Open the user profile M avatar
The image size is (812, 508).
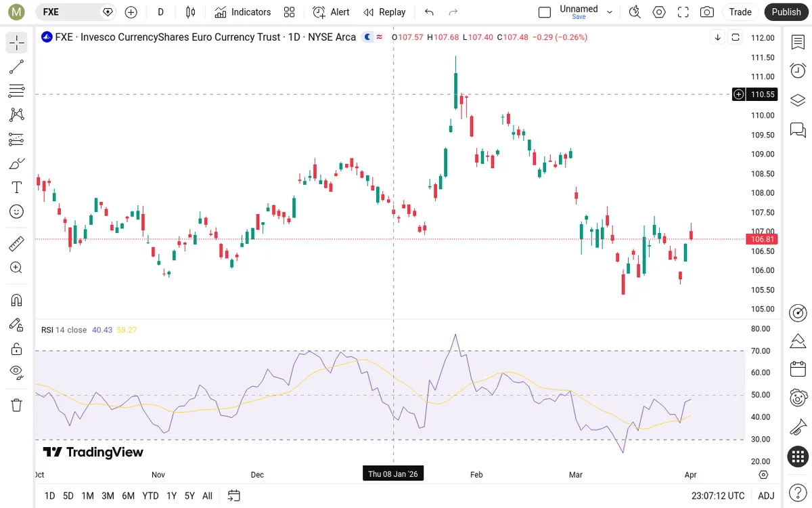click(x=16, y=12)
